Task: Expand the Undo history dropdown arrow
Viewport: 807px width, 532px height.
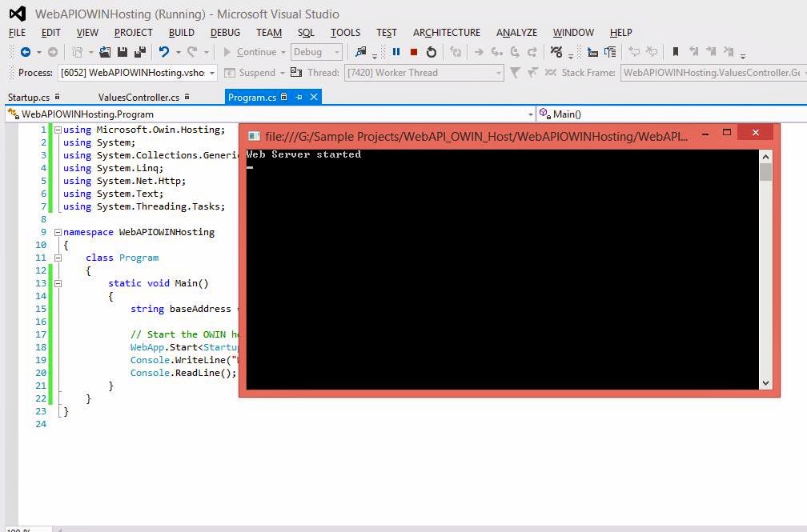Action: coord(178,53)
